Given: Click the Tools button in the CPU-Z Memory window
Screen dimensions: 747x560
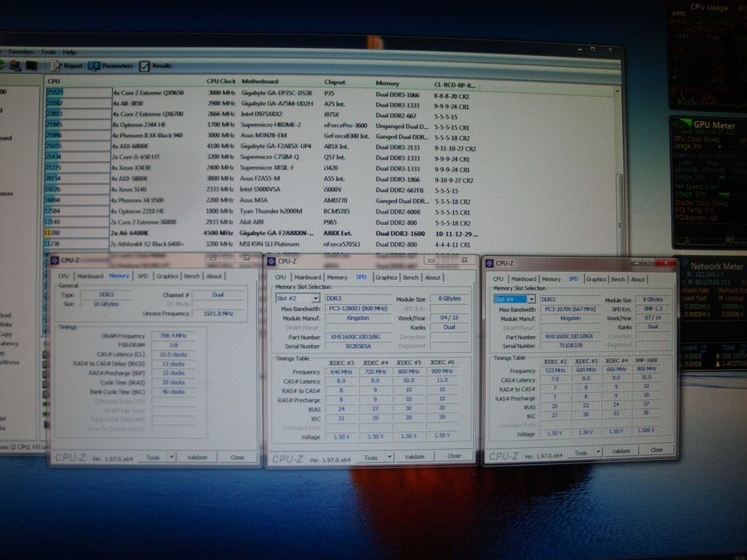Looking at the screenshot, I should pyautogui.click(x=153, y=457).
